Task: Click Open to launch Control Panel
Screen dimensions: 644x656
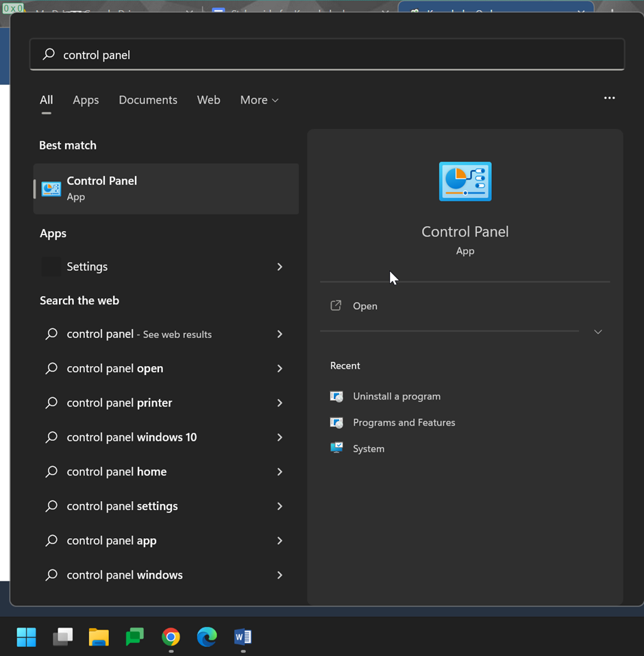Action: (364, 306)
